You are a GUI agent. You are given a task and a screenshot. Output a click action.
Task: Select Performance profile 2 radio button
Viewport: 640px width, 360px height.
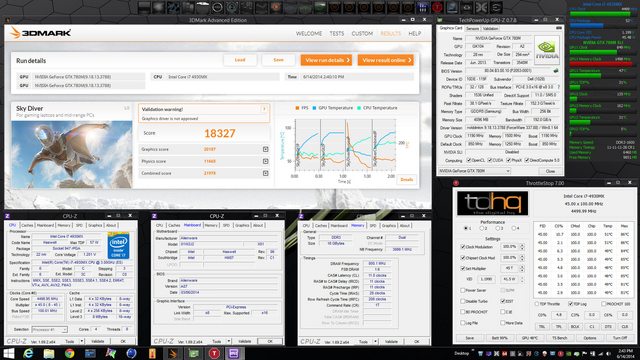482,229
